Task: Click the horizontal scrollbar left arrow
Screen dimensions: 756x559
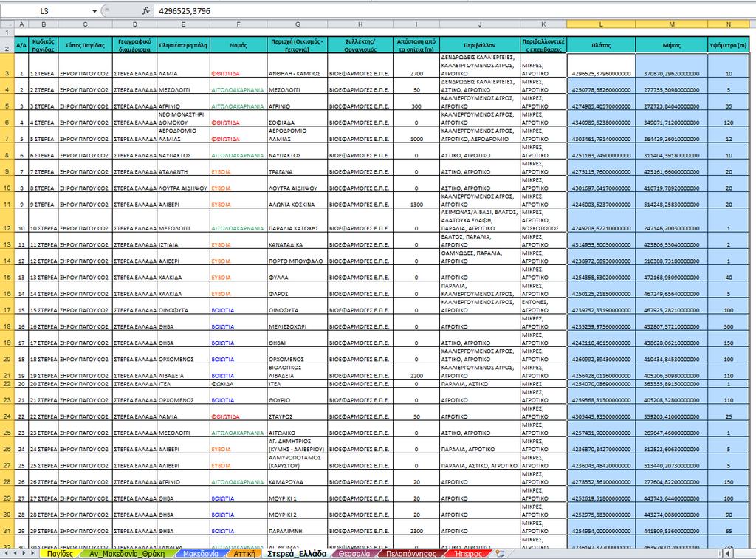Action: click(727, 553)
